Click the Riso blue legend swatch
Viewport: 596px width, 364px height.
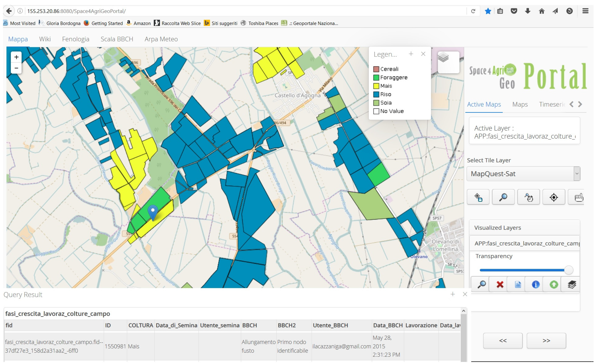point(376,94)
